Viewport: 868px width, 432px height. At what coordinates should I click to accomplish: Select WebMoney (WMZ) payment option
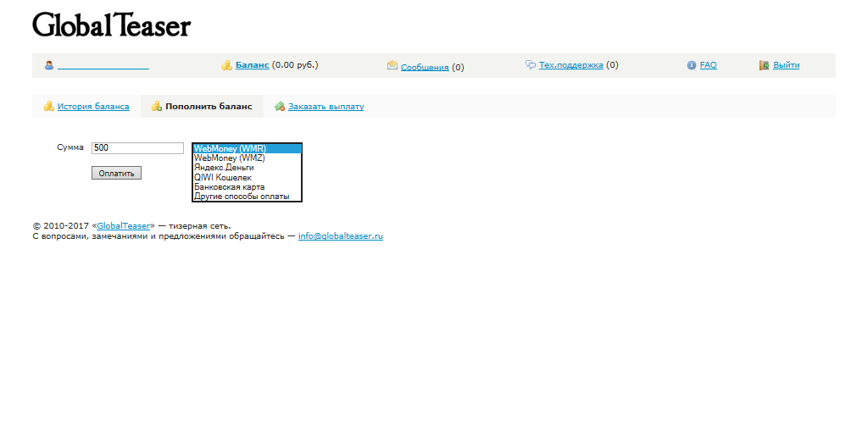[x=247, y=158]
